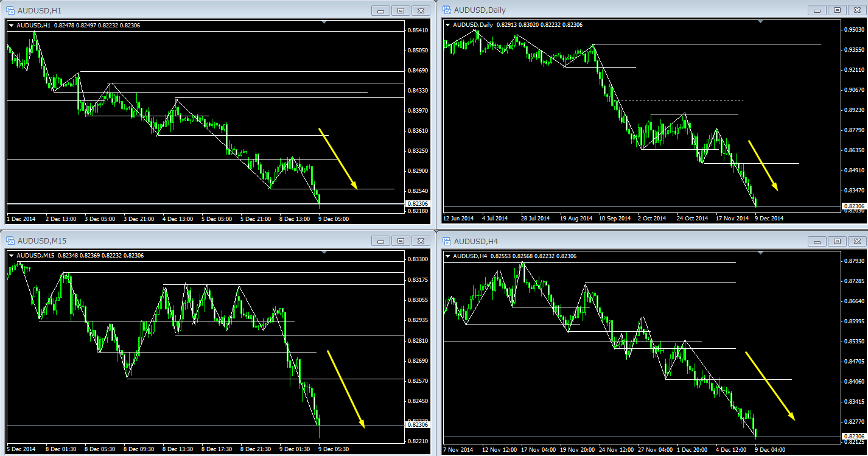Activate the AUDUSD,M15 window title bar
Image resolution: width=868 pixels, height=456 pixels.
point(183,240)
